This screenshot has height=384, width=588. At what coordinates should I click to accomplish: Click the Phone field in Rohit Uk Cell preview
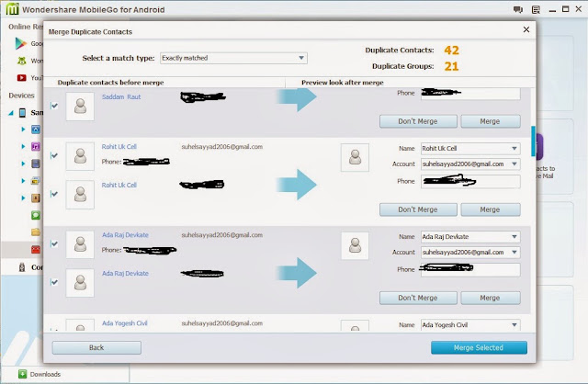click(x=470, y=182)
